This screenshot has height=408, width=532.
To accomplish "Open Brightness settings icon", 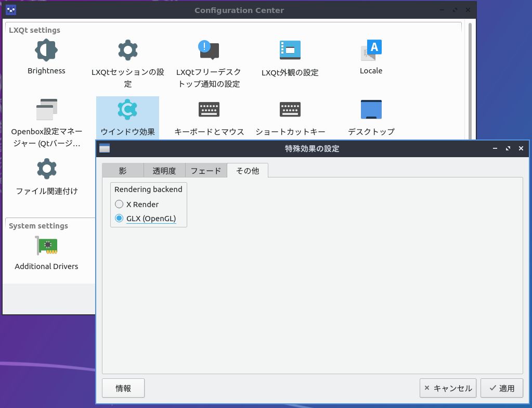I will point(46,50).
